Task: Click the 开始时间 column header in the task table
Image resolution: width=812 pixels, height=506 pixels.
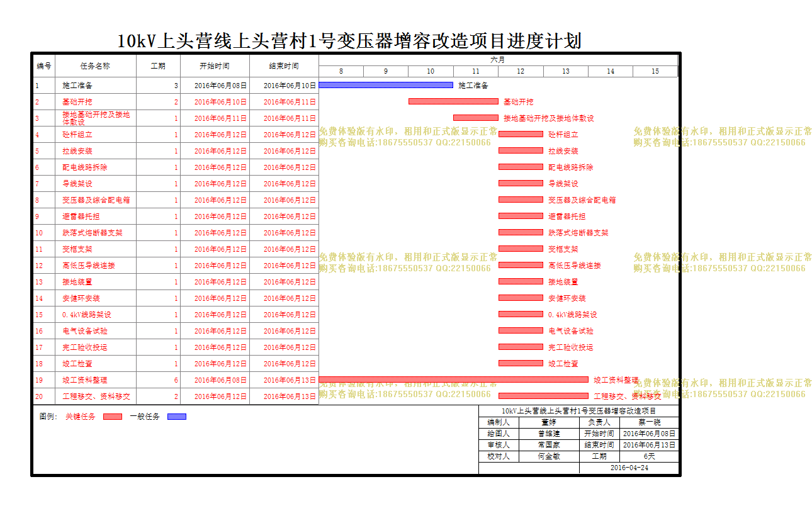Action: pyautogui.click(x=215, y=65)
